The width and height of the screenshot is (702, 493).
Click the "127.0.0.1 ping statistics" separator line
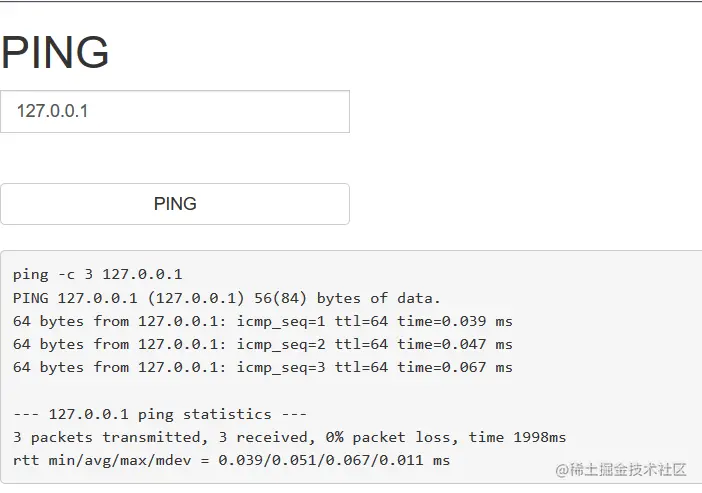coord(160,414)
